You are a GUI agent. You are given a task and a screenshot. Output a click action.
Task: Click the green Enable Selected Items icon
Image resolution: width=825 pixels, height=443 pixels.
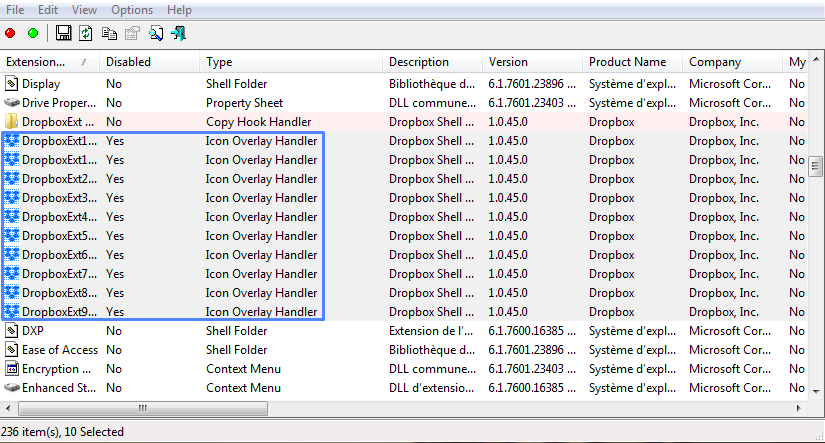pyautogui.click(x=33, y=33)
